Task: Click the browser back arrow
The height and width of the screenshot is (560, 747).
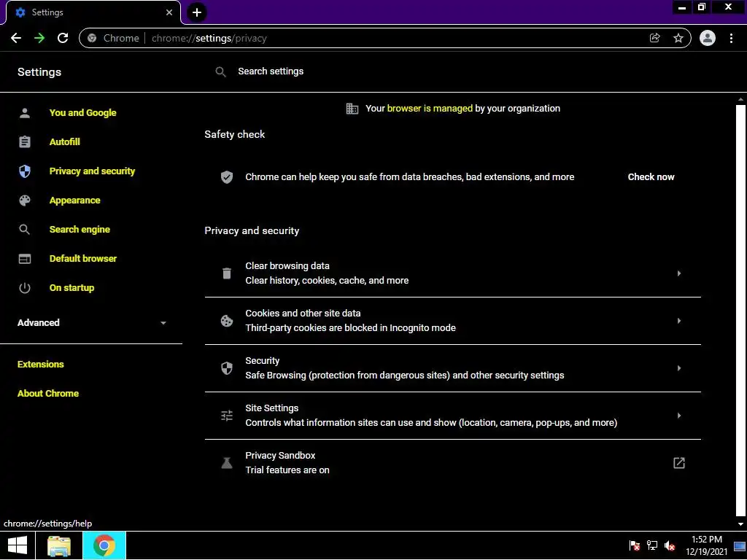Action: coord(16,38)
